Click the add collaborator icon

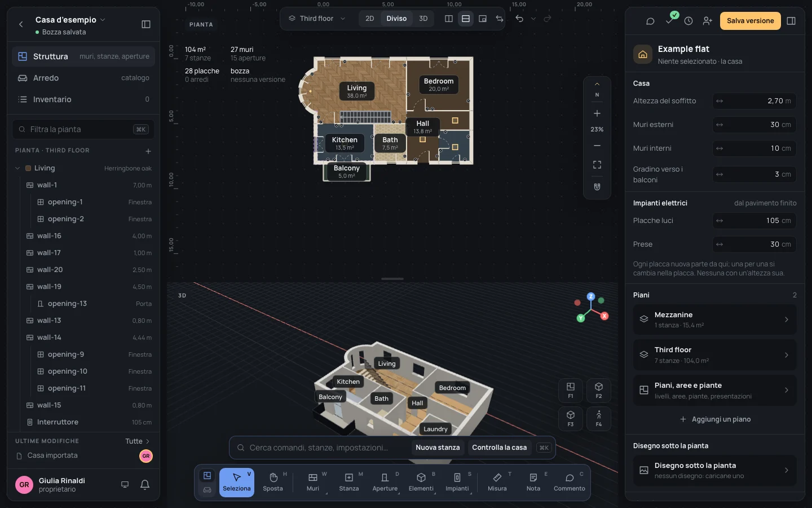click(708, 21)
